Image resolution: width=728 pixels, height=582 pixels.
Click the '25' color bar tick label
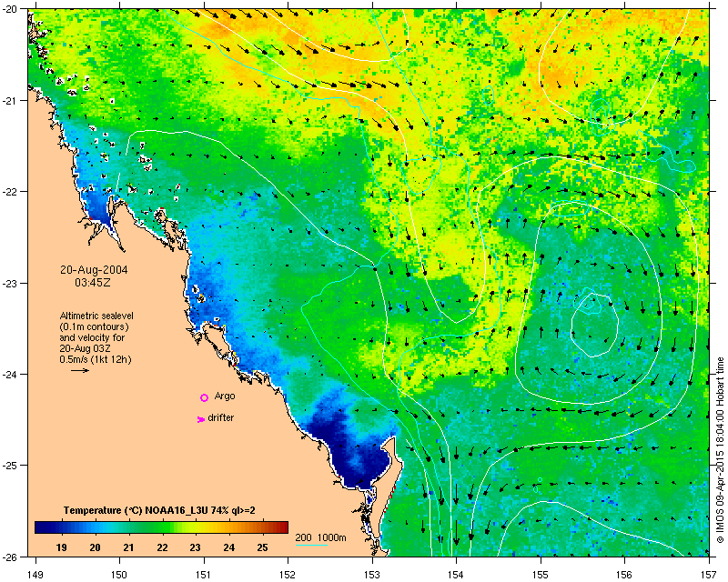[262, 547]
